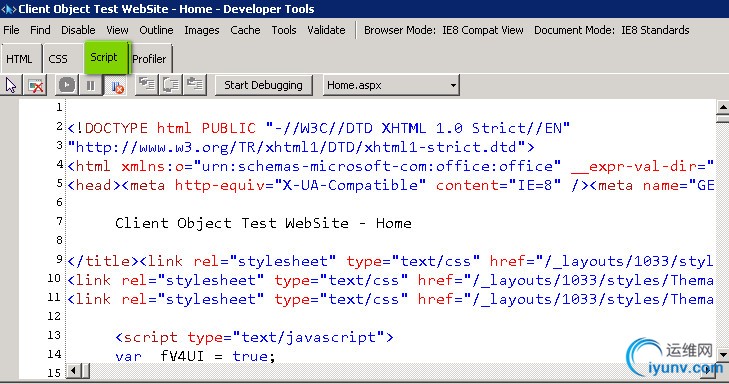
Task: Open Browser Mode IE8 Compat View menu
Action: [x=444, y=30]
